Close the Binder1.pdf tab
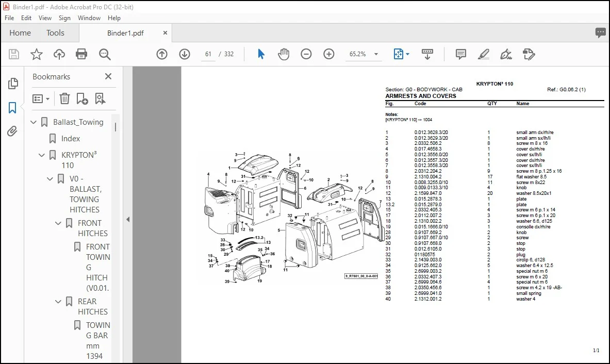Viewport: 610px width, 364px height. [x=165, y=33]
